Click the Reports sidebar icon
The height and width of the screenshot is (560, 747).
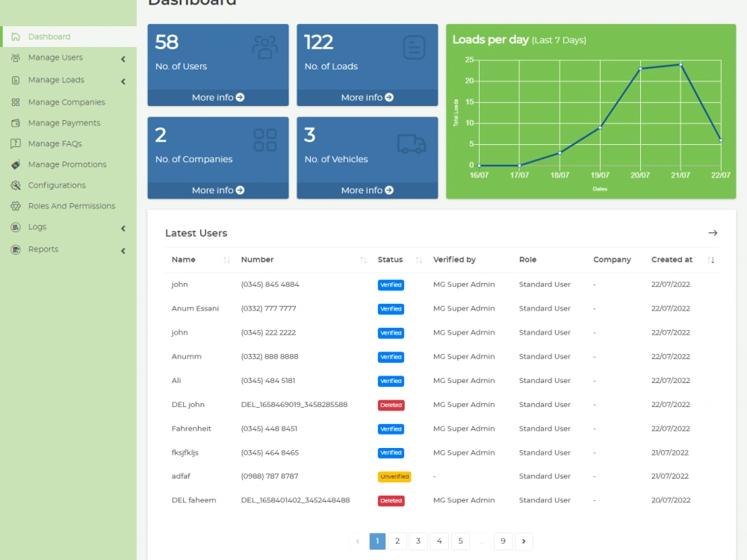click(x=16, y=249)
